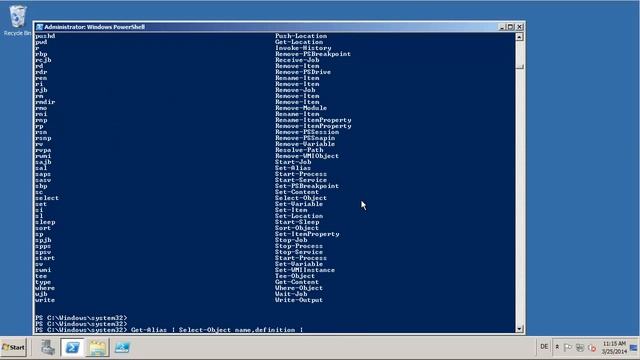Click the 'Stop-Process' entry
Image resolution: width=640 pixels, height=360 pixels.
click(x=299, y=246)
